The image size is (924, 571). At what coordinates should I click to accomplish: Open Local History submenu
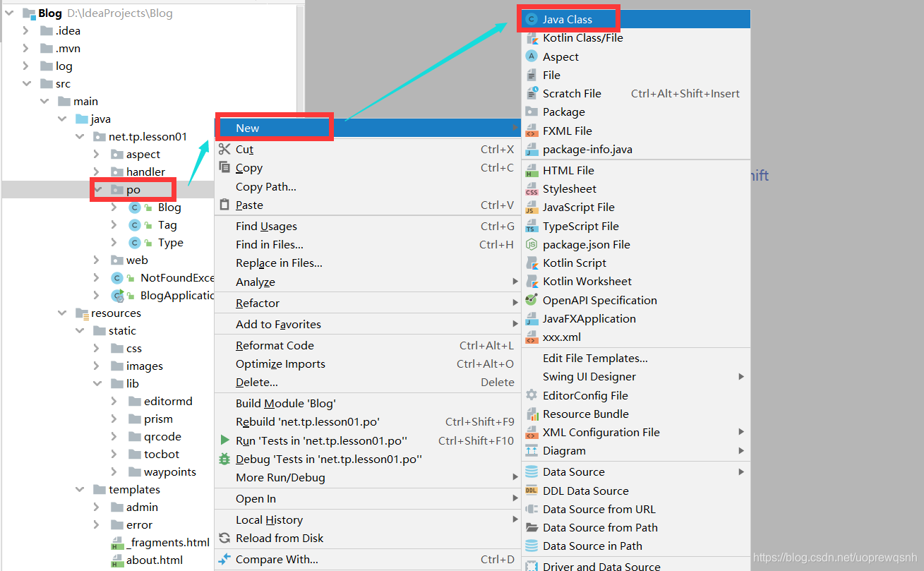[368, 519]
